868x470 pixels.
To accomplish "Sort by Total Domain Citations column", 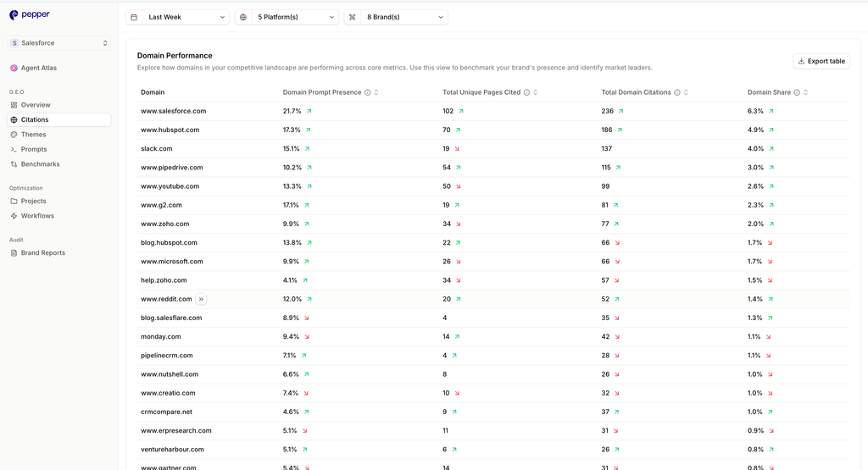I will click(x=686, y=93).
